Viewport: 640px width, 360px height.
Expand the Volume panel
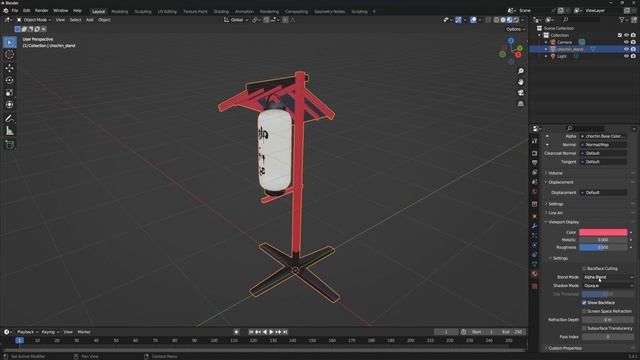coord(555,173)
